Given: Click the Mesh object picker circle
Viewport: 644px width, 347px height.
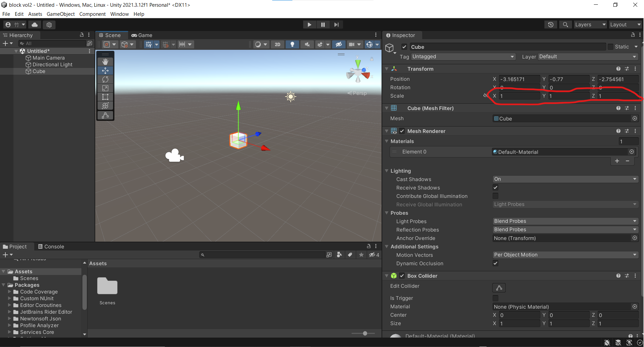Looking at the screenshot, I should [635, 118].
